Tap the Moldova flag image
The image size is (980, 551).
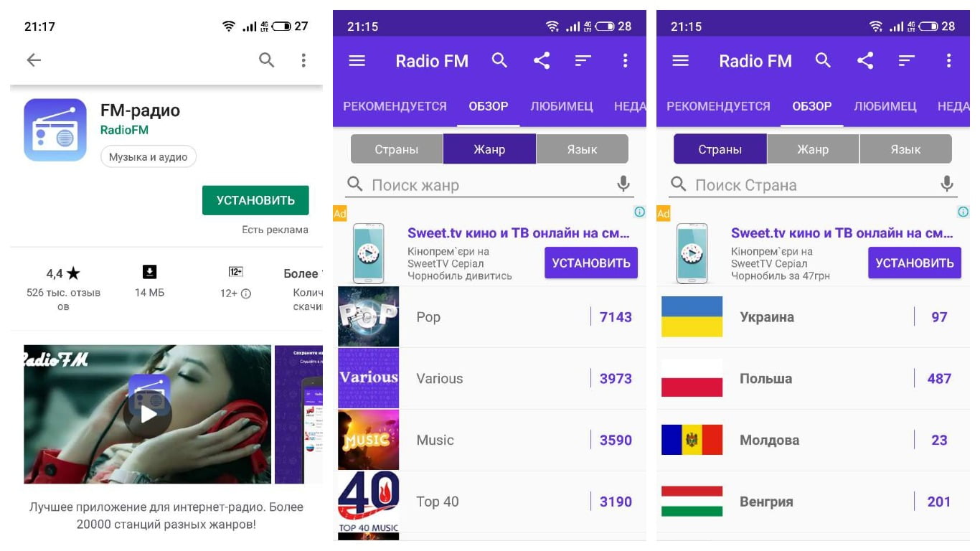click(x=692, y=440)
